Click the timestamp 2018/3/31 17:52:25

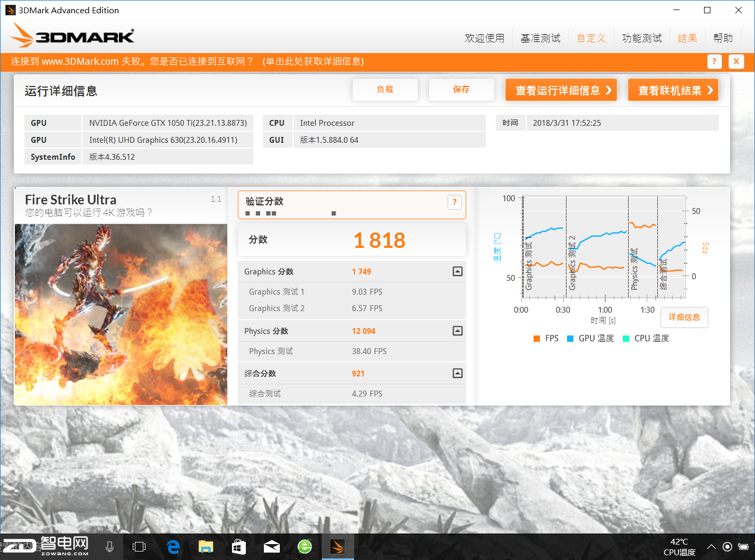click(x=623, y=123)
